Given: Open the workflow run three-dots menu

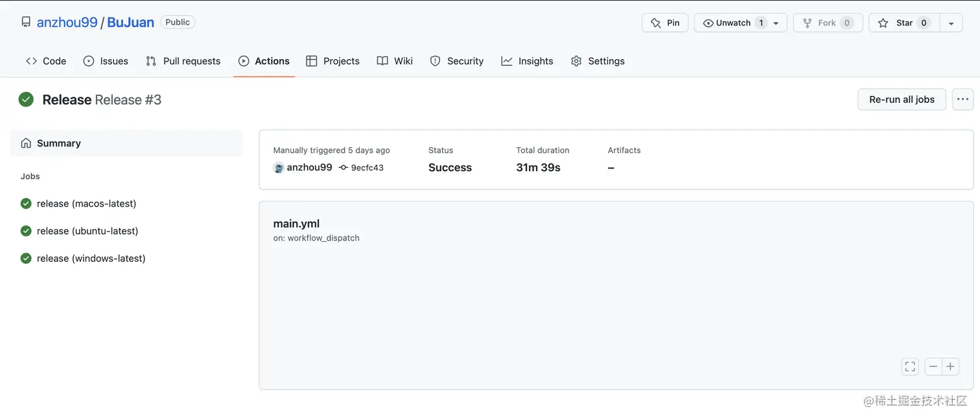Looking at the screenshot, I should click(x=962, y=99).
